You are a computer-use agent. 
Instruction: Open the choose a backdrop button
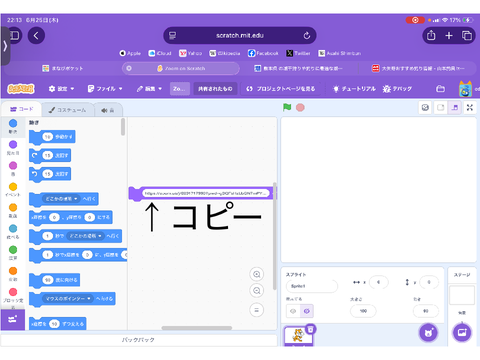(462, 332)
